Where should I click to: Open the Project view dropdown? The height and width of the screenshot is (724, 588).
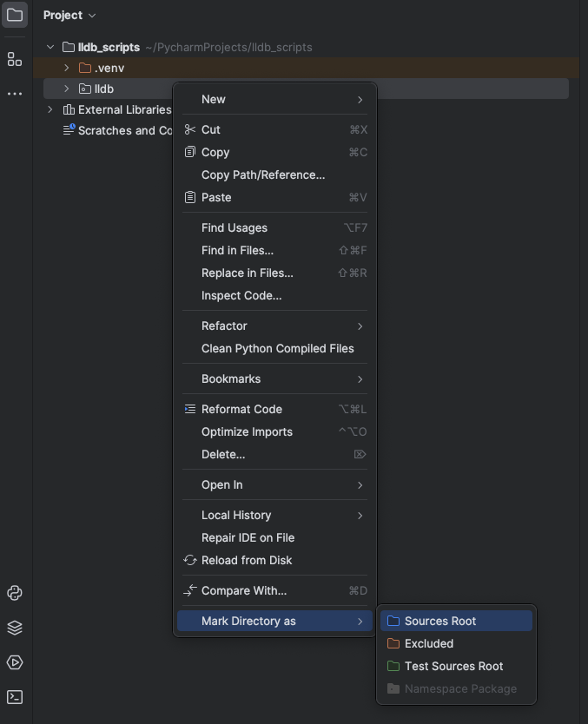tap(69, 16)
